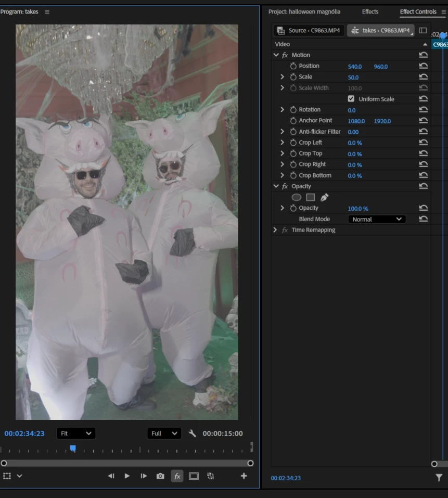Collapse the Motion effect group

pos(276,55)
